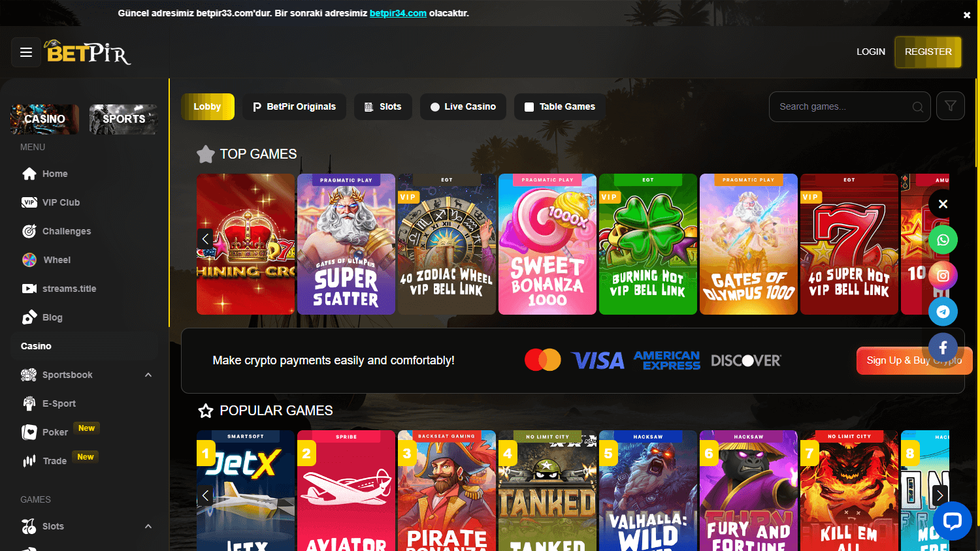Advance the Popular Games carousel
980x551 pixels.
[x=939, y=495]
